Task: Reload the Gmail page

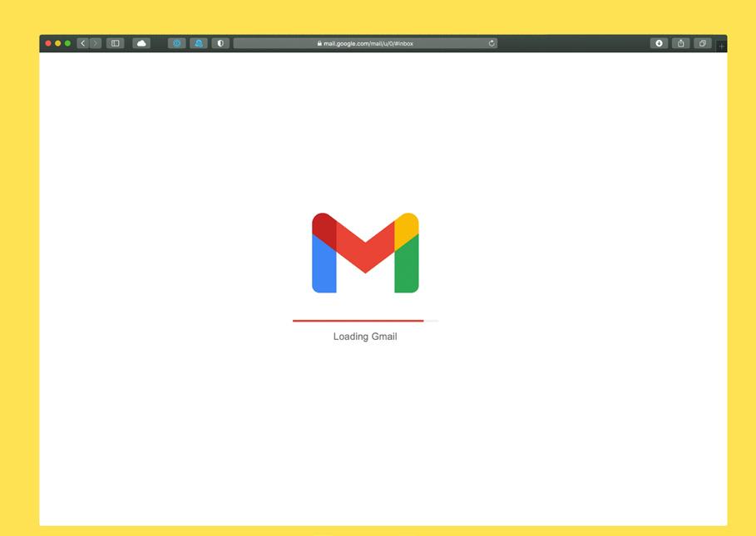Action: tap(492, 43)
